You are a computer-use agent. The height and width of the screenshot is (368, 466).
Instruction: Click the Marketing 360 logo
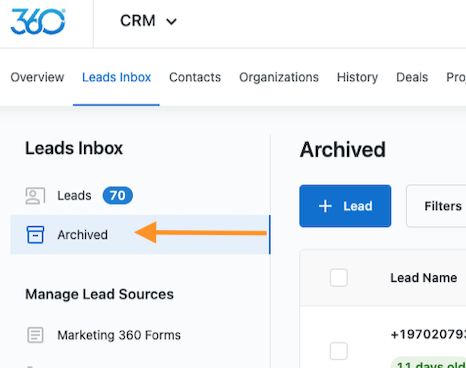38,22
